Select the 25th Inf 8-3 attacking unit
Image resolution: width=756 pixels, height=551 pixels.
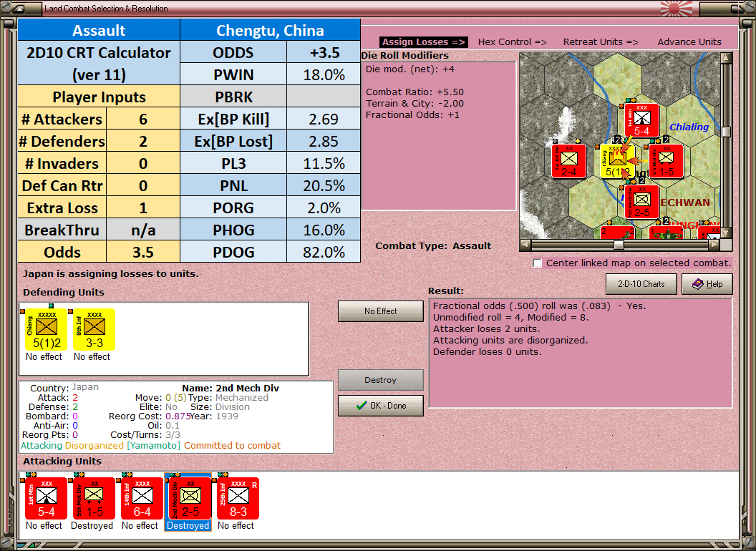coord(238,499)
